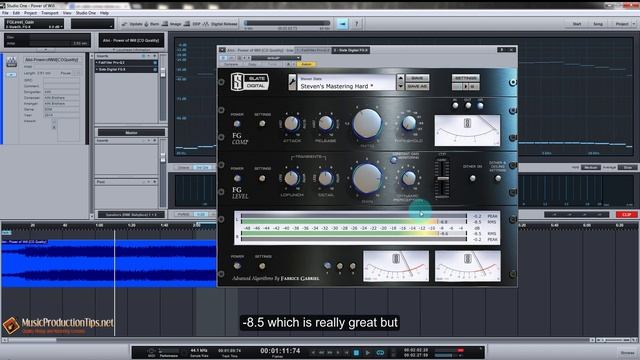Select the OUT meter mode button
The height and width of the screenshot is (360, 640).
[468, 106]
